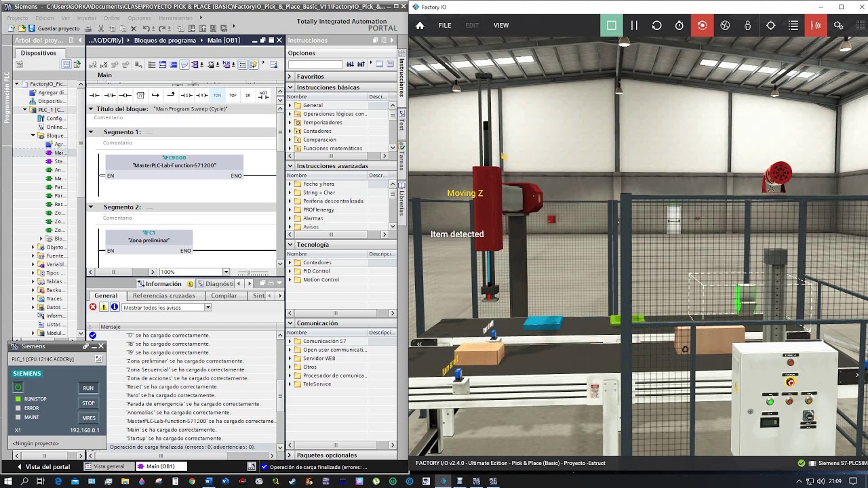Select the orbit camera icon in Factory IO
The width and height of the screenshot is (868, 488).
702,25
